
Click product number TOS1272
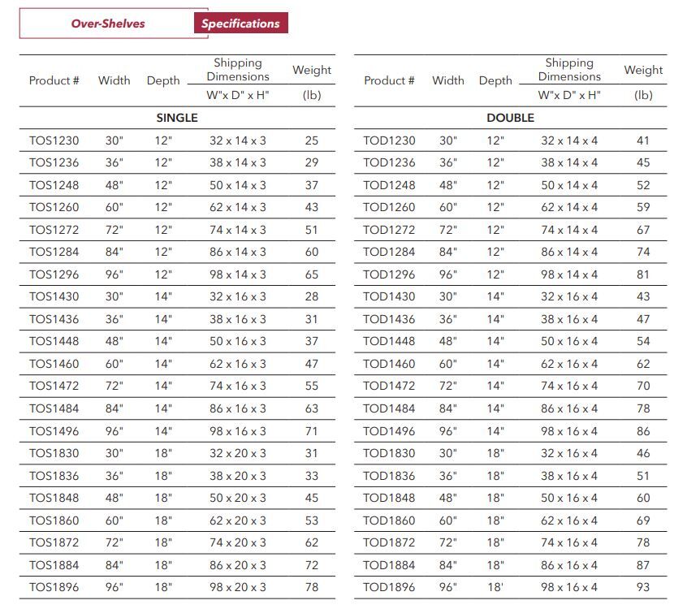coord(54,230)
